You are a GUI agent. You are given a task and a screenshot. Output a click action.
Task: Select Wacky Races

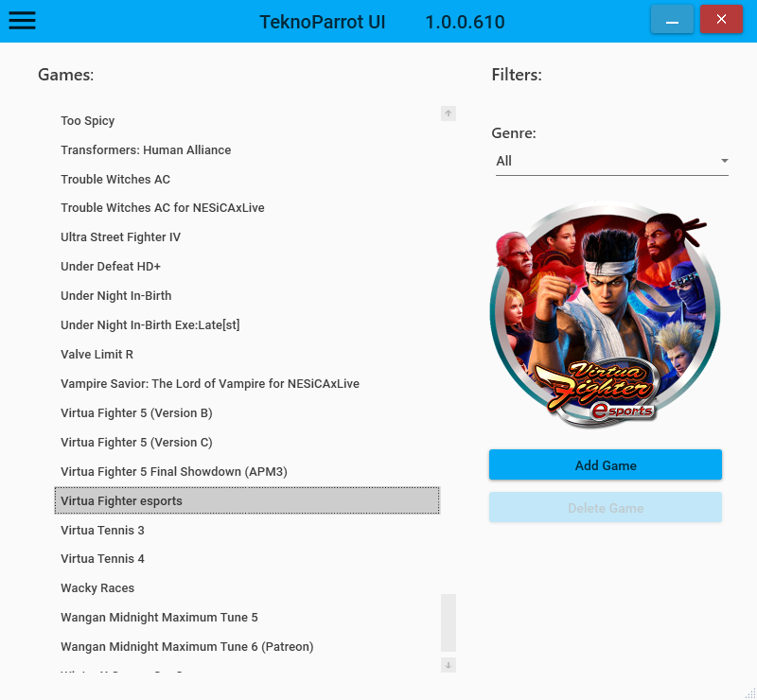point(247,588)
